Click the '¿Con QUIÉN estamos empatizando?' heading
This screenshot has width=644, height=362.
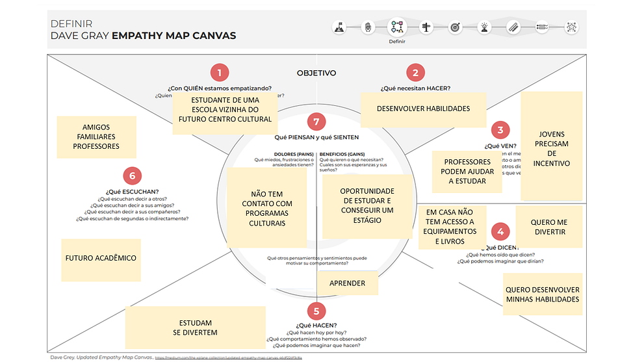(219, 88)
